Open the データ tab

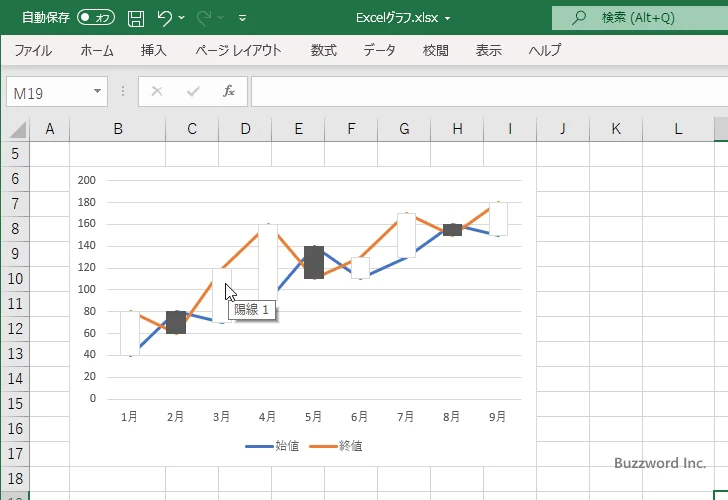(x=379, y=50)
